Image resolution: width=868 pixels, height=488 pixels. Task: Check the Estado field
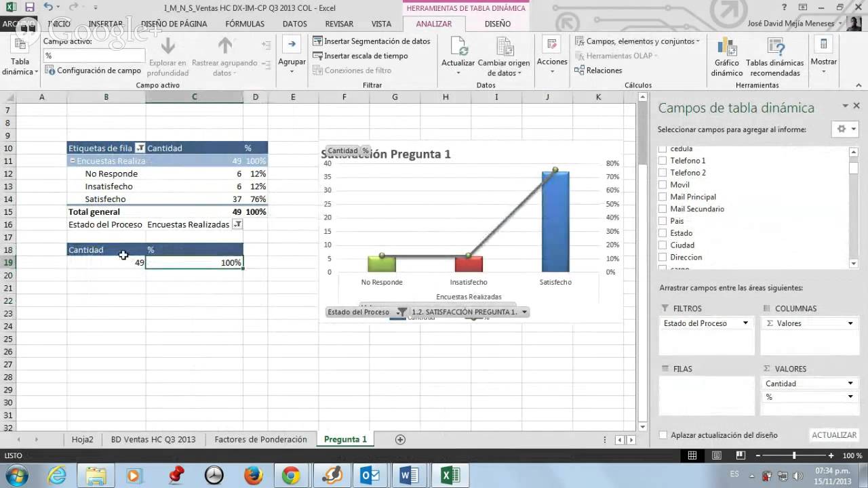(x=664, y=233)
